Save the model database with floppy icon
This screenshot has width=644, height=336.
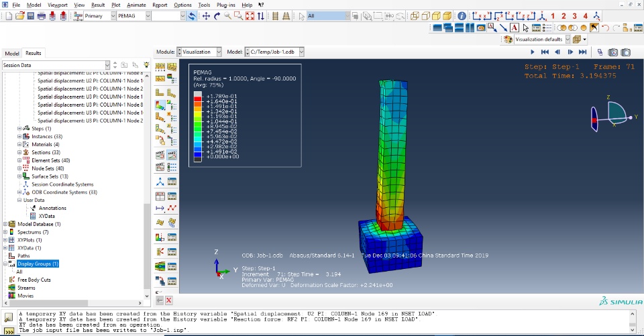(31, 16)
